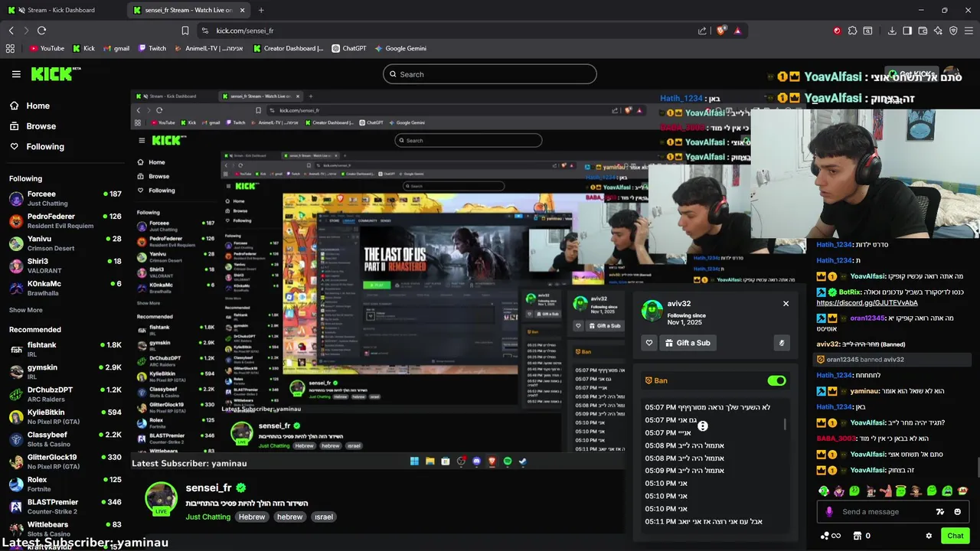Open the Google Gemini bookmark
The height and width of the screenshot is (551, 980).
(x=400, y=48)
